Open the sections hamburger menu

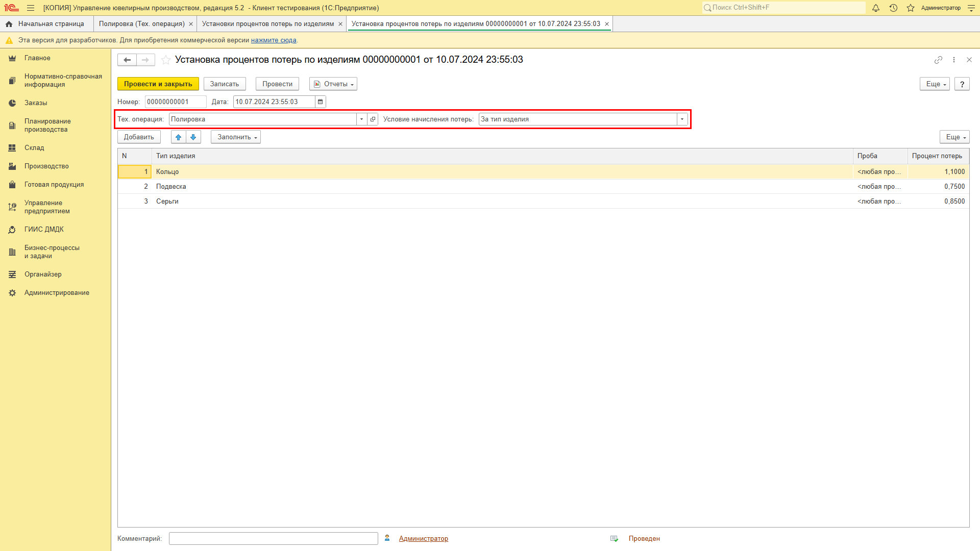[x=31, y=8]
